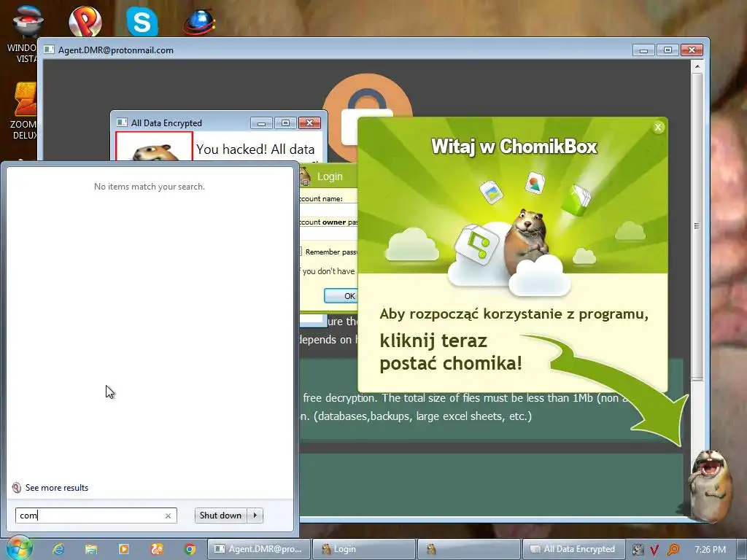Screen dimensions: 747x560
Task: Launch Google Chrome from the taskbar
Action: [190, 549]
